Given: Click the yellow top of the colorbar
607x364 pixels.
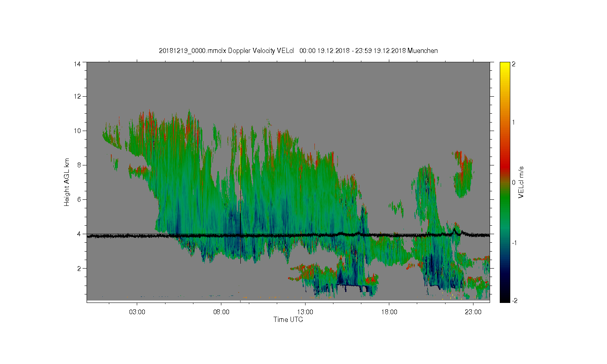Looking at the screenshot, I should click(x=505, y=66).
